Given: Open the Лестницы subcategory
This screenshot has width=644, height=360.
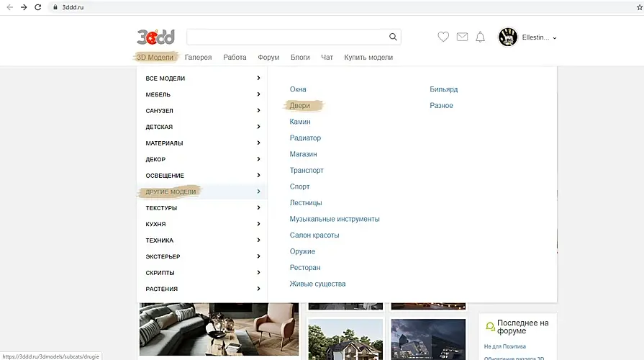Looking at the screenshot, I should click(x=306, y=202).
